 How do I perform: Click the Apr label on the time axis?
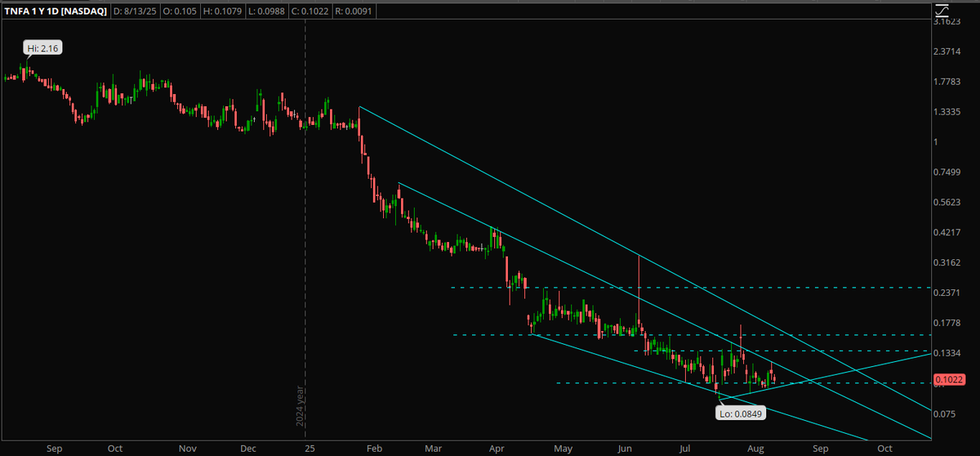tap(497, 449)
